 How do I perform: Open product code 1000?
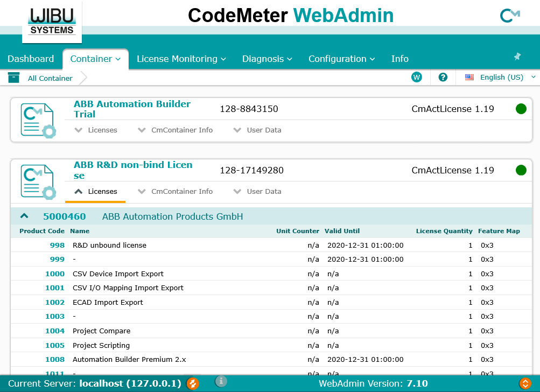(x=55, y=274)
